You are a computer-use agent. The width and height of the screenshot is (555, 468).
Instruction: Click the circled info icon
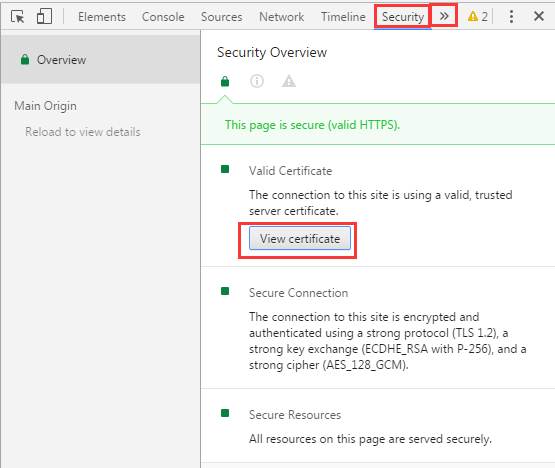(x=257, y=81)
